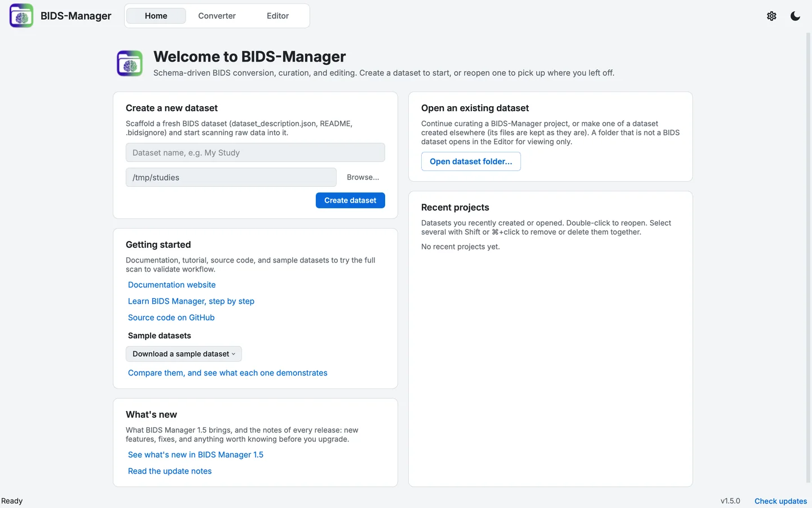Click the Ready status text
Image resolution: width=812 pixels, height=508 pixels.
tap(12, 501)
